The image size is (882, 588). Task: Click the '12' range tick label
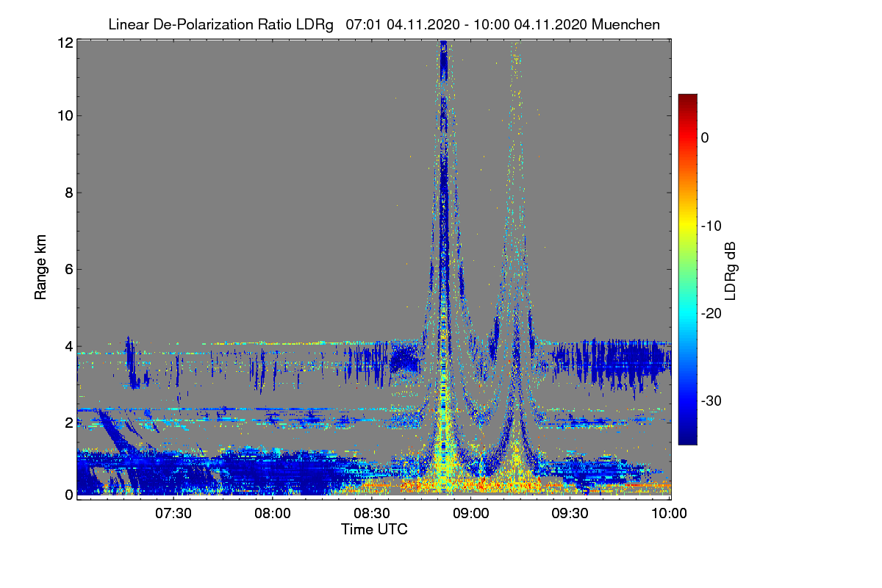point(65,43)
